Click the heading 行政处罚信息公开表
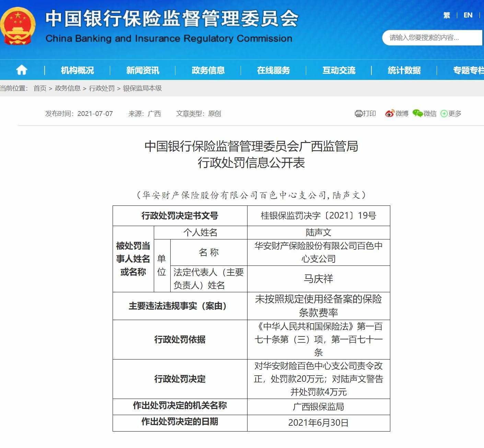Image resolution: width=484 pixels, height=448 pixels. click(251, 163)
